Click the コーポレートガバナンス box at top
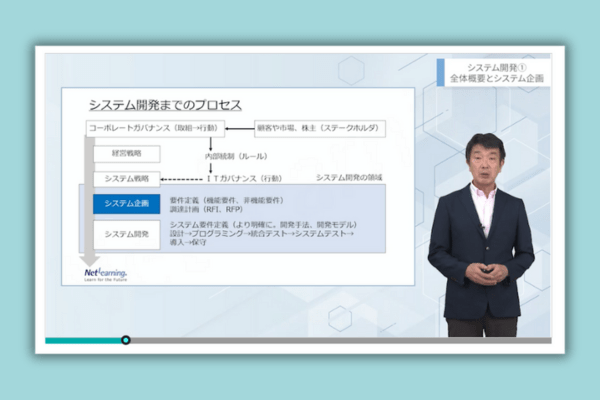 pos(152,128)
